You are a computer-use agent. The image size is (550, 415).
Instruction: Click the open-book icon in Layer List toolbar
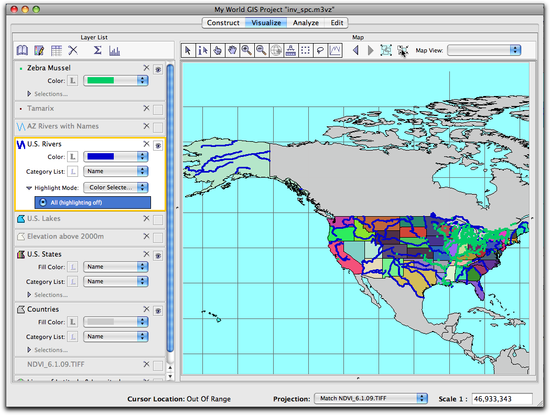(22, 51)
